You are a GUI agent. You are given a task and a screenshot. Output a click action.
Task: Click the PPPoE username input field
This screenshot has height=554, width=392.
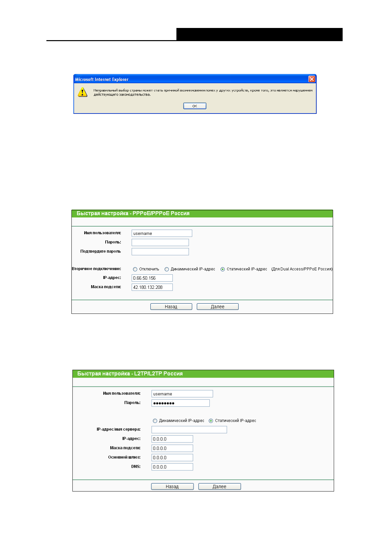point(162,233)
